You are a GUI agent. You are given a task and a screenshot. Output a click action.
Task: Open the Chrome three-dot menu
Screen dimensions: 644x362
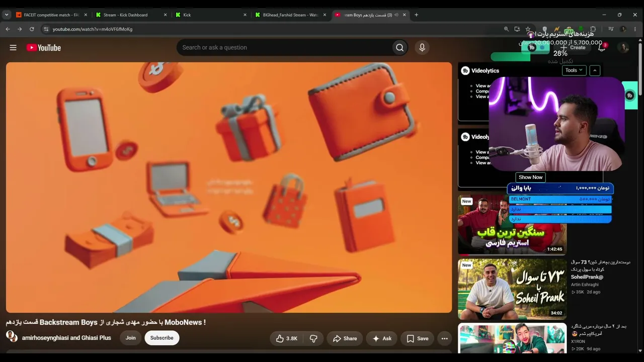635,29
